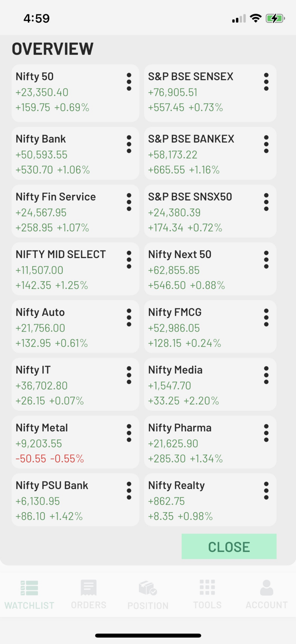Expand the options for NIFTY MID SELECT
The width and height of the screenshot is (296, 644).
pos(129,260)
